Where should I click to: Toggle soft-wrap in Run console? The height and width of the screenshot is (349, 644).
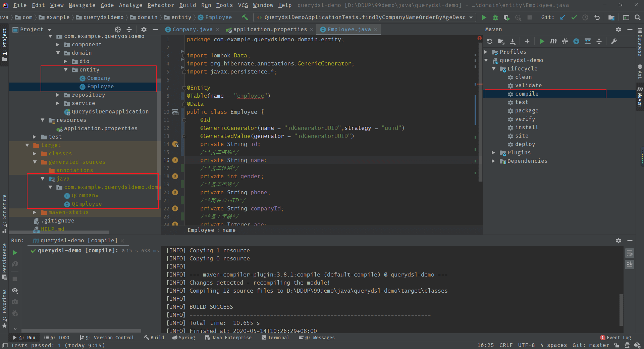(630, 253)
